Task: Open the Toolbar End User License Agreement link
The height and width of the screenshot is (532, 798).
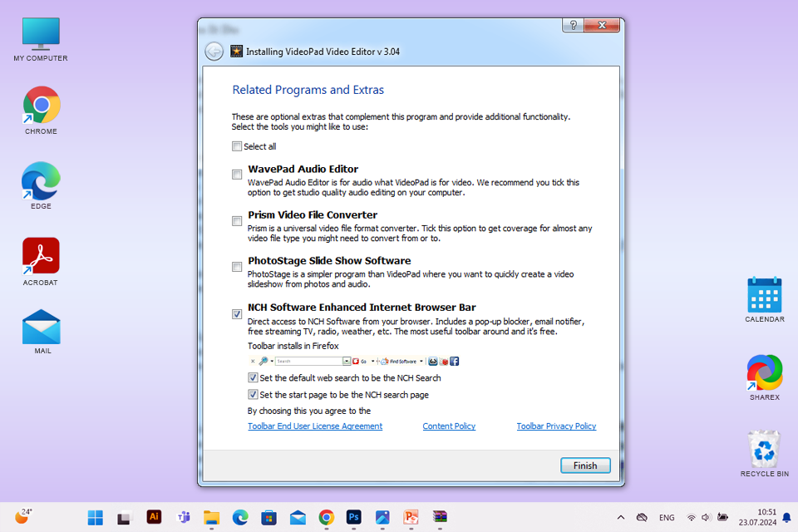Action: point(315,426)
